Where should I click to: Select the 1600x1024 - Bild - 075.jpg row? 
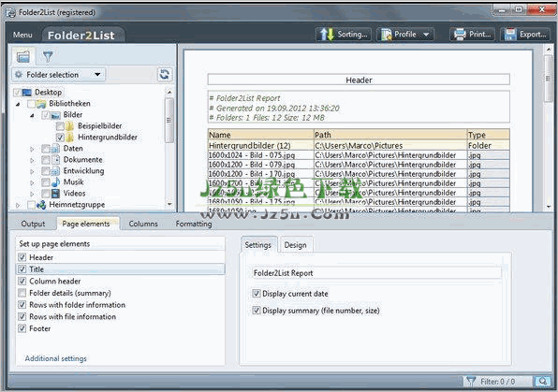[x=359, y=155]
